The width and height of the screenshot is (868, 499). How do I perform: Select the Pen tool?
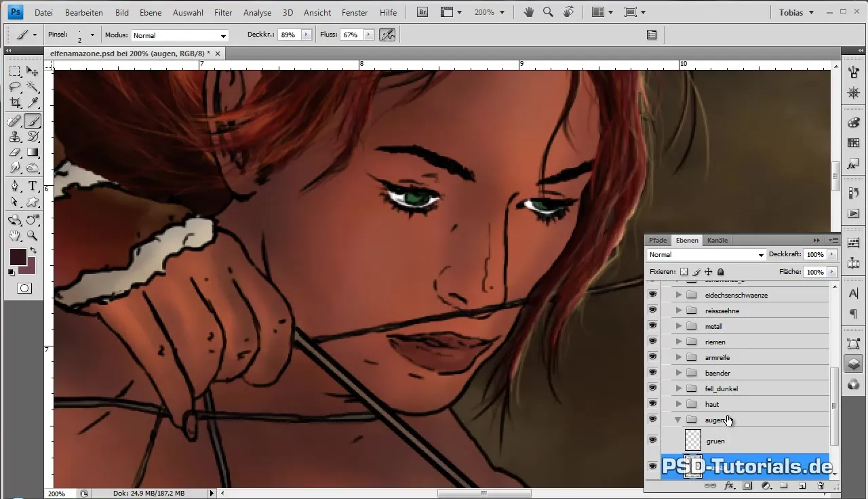pos(15,186)
